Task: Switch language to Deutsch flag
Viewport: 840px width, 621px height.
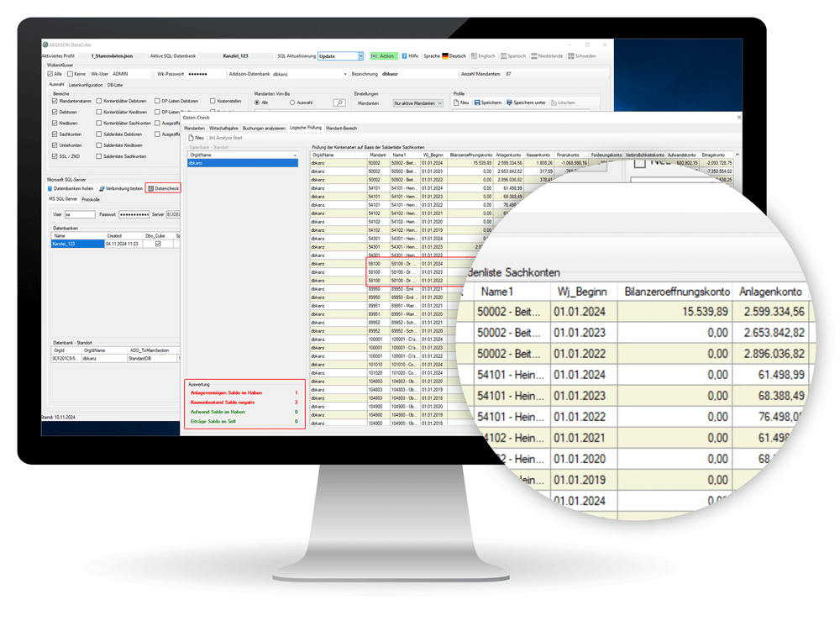Action: coord(454,56)
